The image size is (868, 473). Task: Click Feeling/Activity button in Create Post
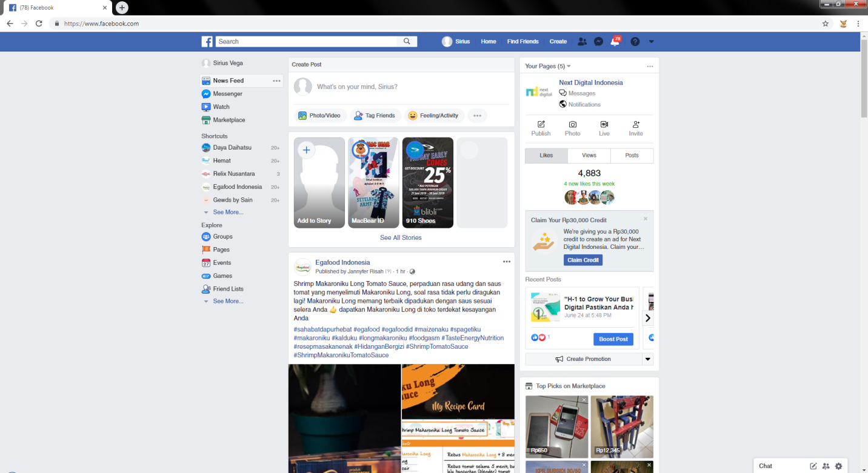coord(434,116)
